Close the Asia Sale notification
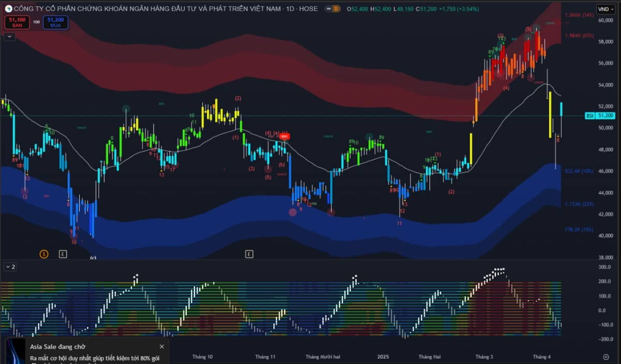The height and width of the screenshot is (364, 621). pyautogui.click(x=162, y=346)
